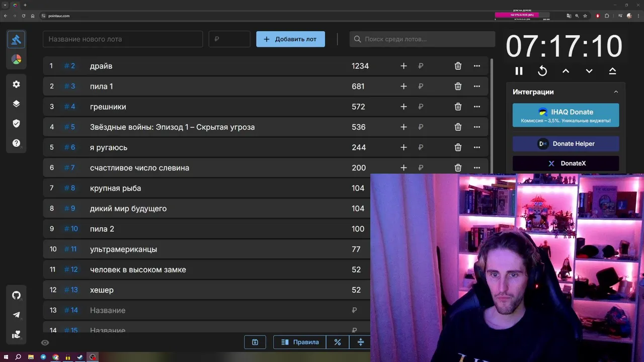Viewport: 644px width, 362px height.
Task: Click plus icon for "грешники" lot
Action: coord(404,107)
